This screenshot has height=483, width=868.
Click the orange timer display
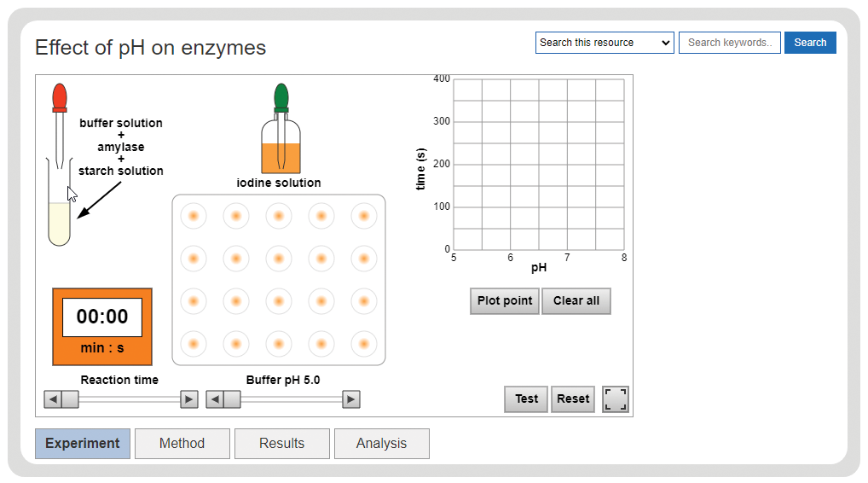click(102, 327)
